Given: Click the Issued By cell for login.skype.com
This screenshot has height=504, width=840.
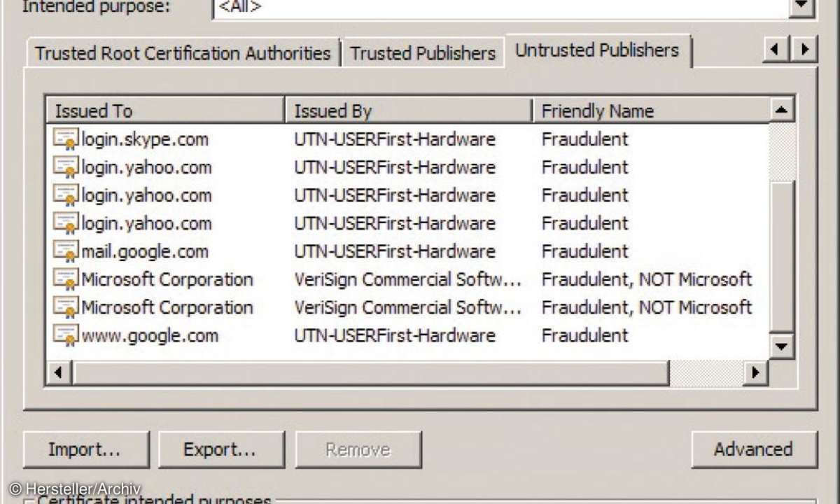Looking at the screenshot, I should coord(395,139).
